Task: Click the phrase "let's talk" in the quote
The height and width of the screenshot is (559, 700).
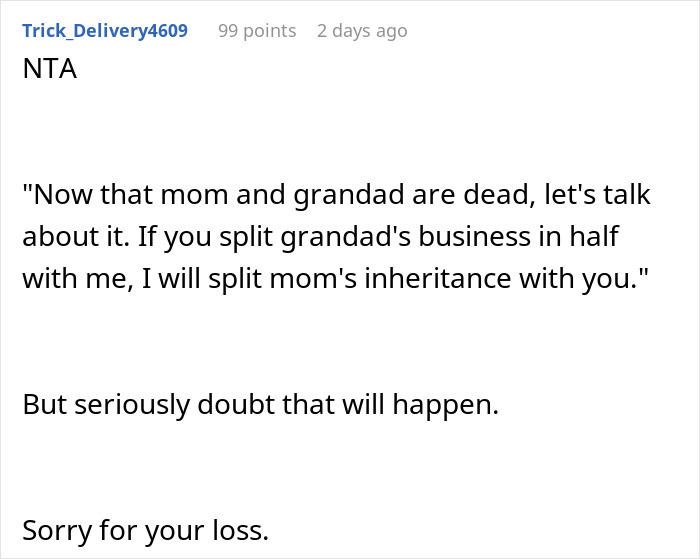Action: (x=598, y=195)
